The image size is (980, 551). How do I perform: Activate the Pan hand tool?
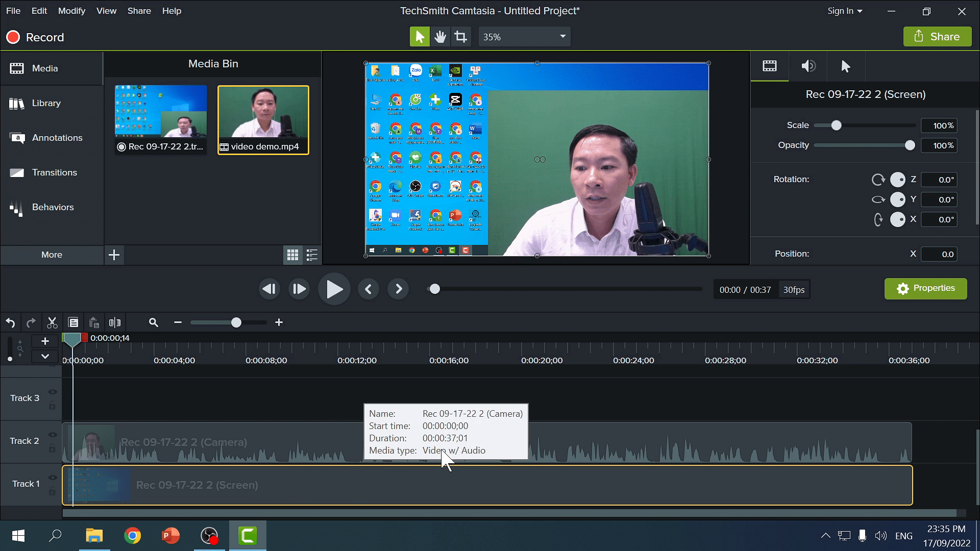tap(440, 37)
